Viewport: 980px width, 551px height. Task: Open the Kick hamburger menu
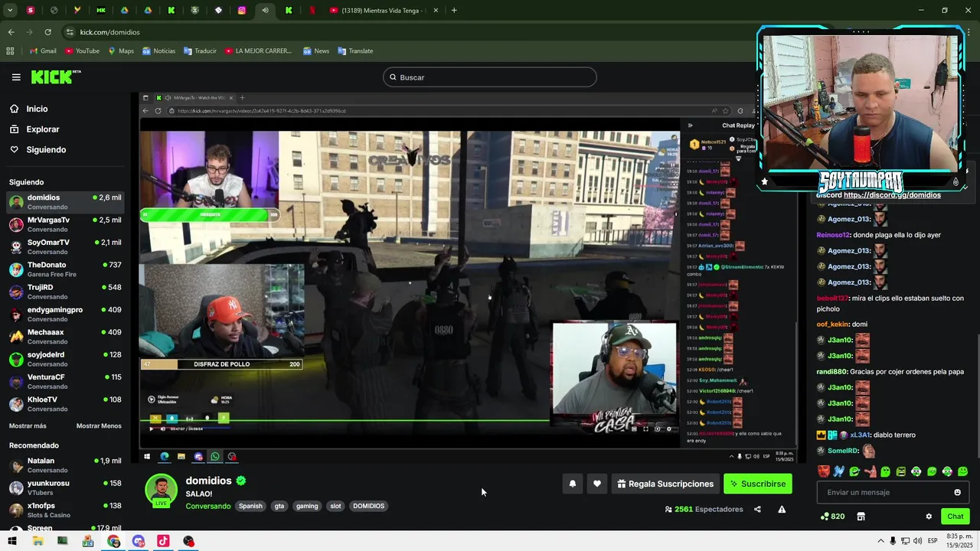(x=16, y=77)
